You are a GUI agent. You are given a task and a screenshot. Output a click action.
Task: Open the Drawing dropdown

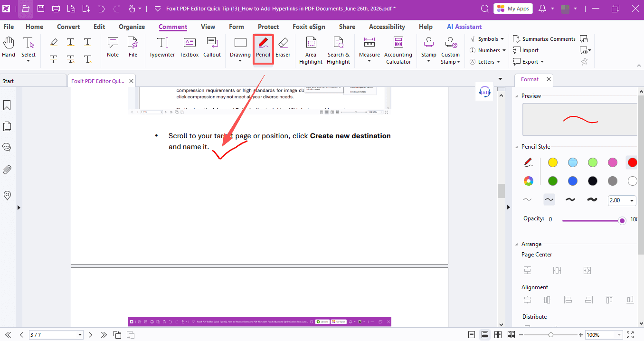[x=240, y=61]
